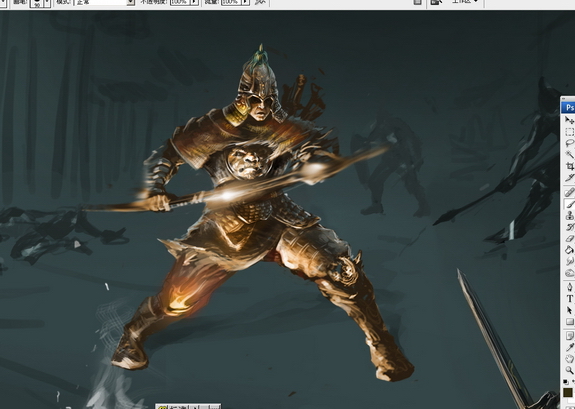Select the Paint Bucket tool

point(569,250)
